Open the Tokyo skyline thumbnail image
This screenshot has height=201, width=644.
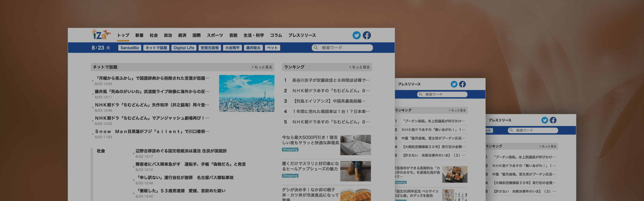(247, 93)
